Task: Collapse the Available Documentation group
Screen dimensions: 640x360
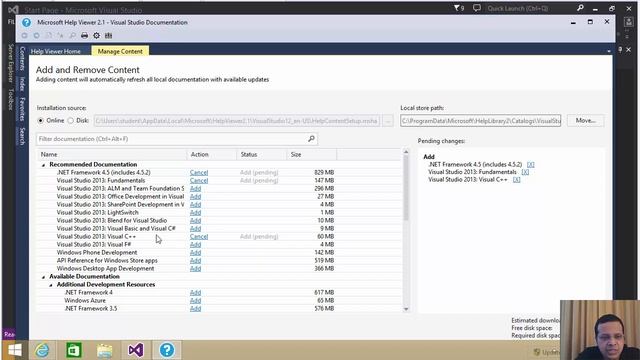Action: [43, 277]
